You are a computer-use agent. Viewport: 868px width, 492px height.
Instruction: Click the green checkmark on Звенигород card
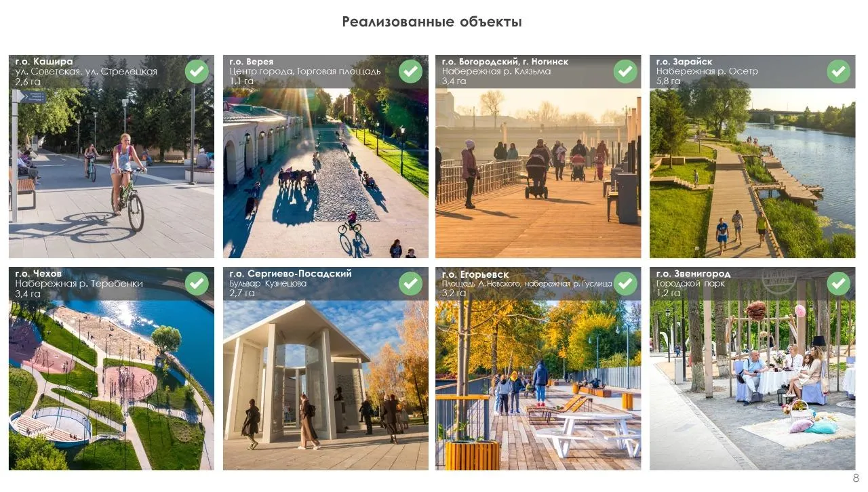click(838, 283)
